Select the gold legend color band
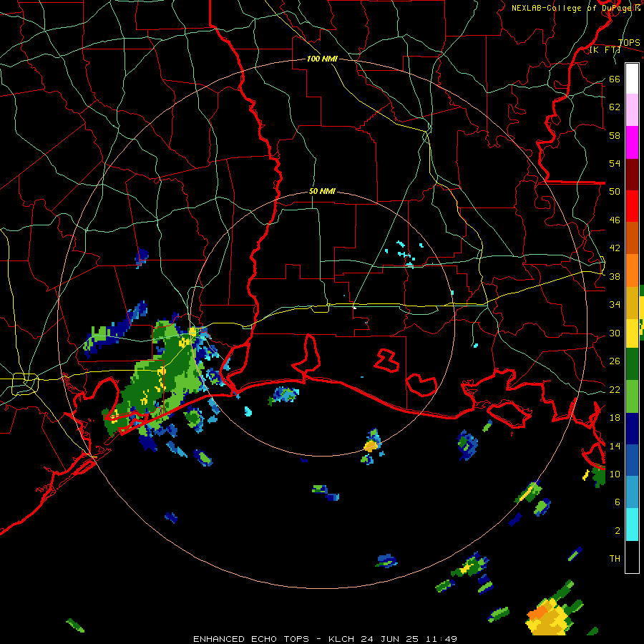644x644 pixels. click(x=632, y=302)
